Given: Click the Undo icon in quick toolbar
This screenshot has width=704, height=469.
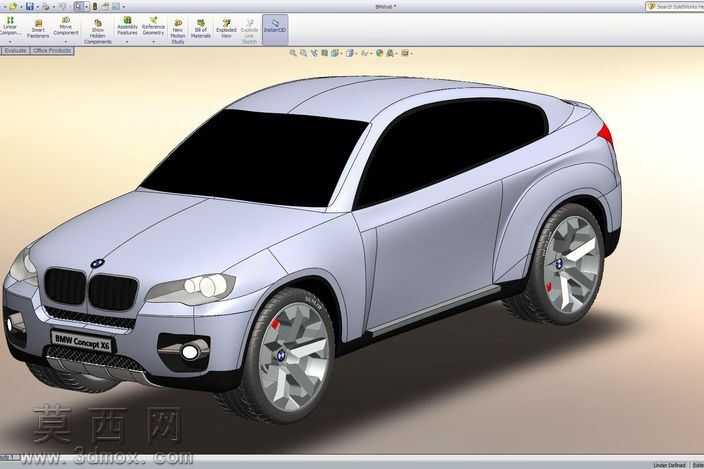Looking at the screenshot, I should click(x=62, y=6).
